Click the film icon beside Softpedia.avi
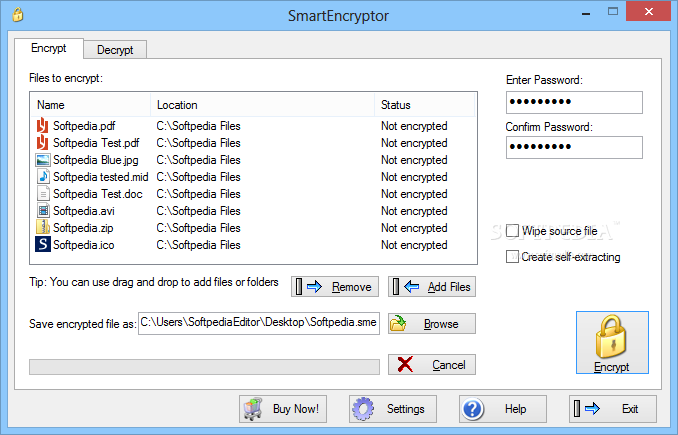Image resolution: width=678 pixels, height=435 pixels. (43, 211)
